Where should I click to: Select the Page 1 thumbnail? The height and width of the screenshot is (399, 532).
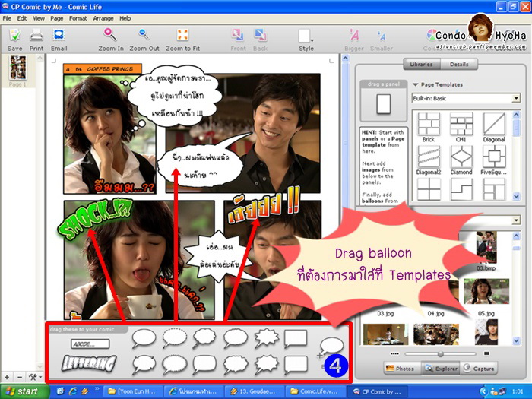(18, 67)
